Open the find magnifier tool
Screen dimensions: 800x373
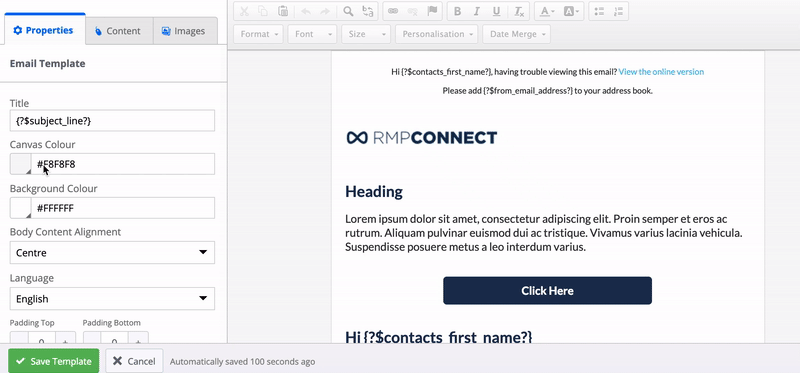[348, 11]
